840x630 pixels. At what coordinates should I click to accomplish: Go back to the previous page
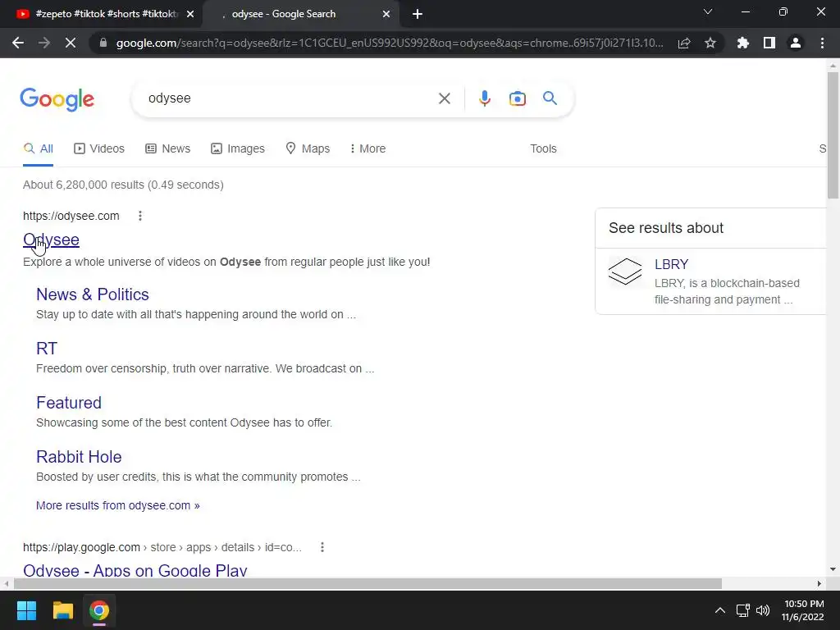pyautogui.click(x=18, y=43)
